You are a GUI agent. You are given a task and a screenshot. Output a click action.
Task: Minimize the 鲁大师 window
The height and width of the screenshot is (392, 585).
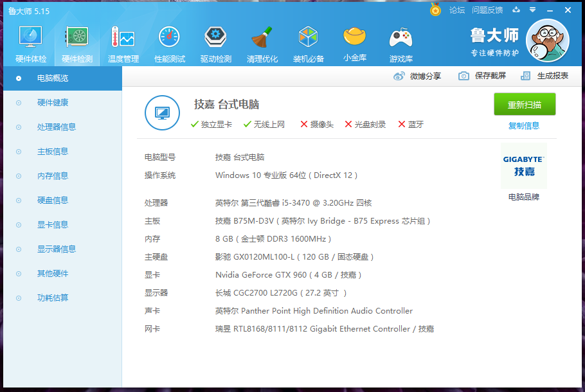(550, 10)
